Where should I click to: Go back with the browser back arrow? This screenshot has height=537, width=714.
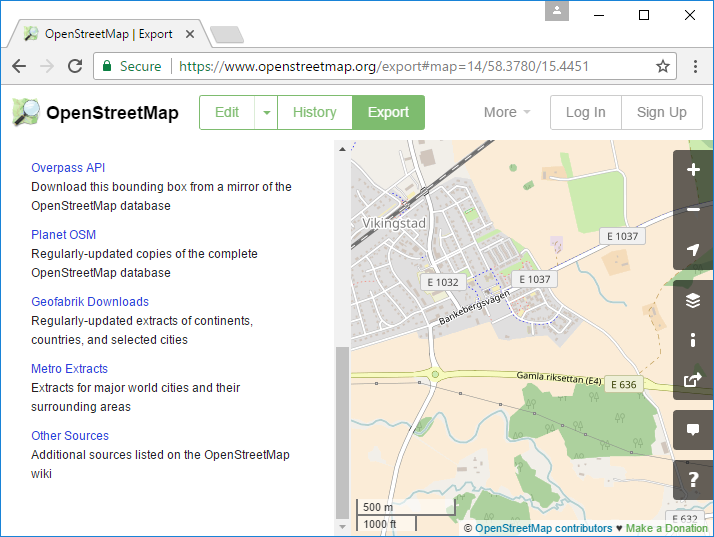(x=19, y=66)
